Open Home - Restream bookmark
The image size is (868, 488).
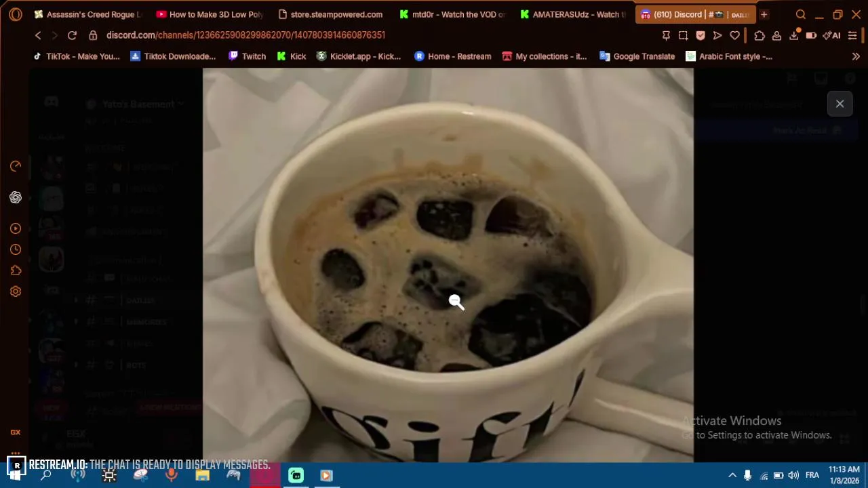coord(452,56)
